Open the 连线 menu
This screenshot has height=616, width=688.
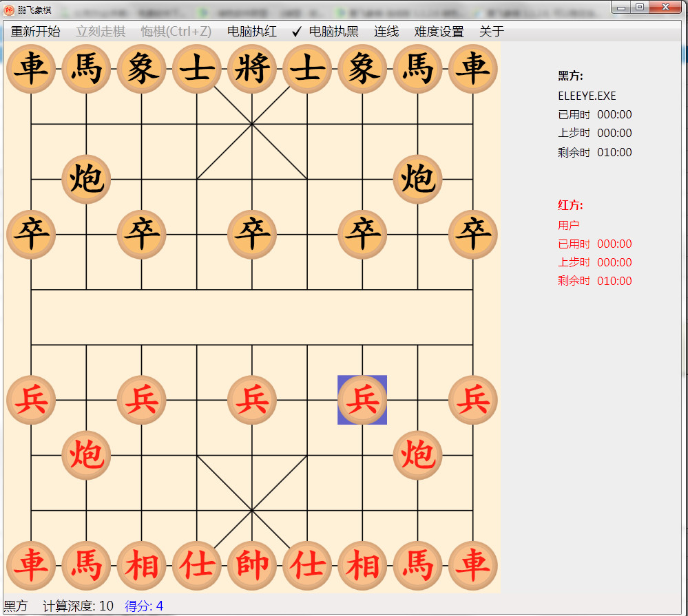pos(386,32)
